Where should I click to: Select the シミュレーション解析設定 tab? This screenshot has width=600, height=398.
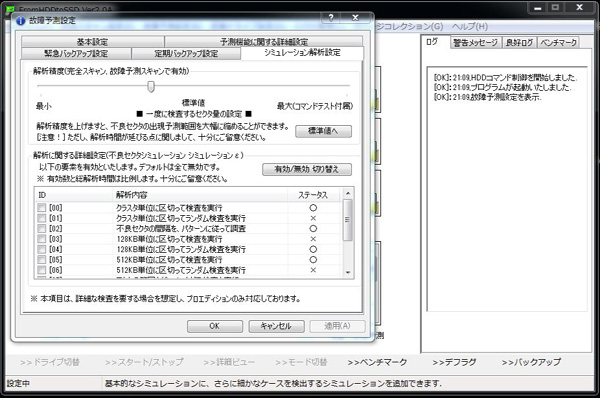point(302,52)
